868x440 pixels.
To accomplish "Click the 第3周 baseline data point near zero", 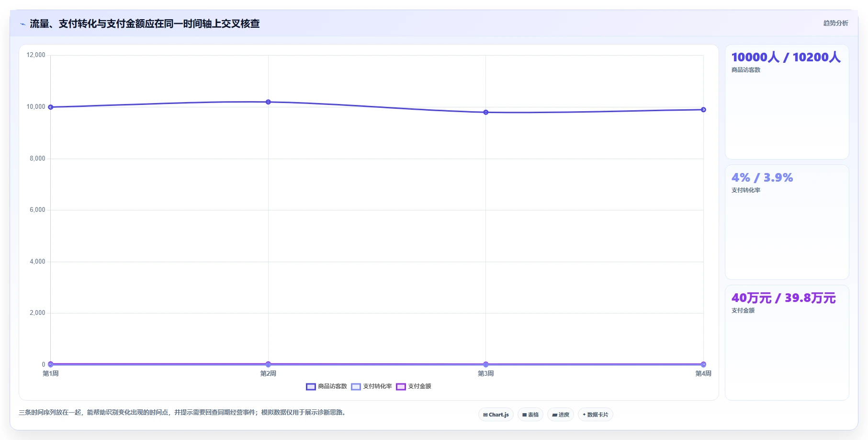I will [x=486, y=364].
